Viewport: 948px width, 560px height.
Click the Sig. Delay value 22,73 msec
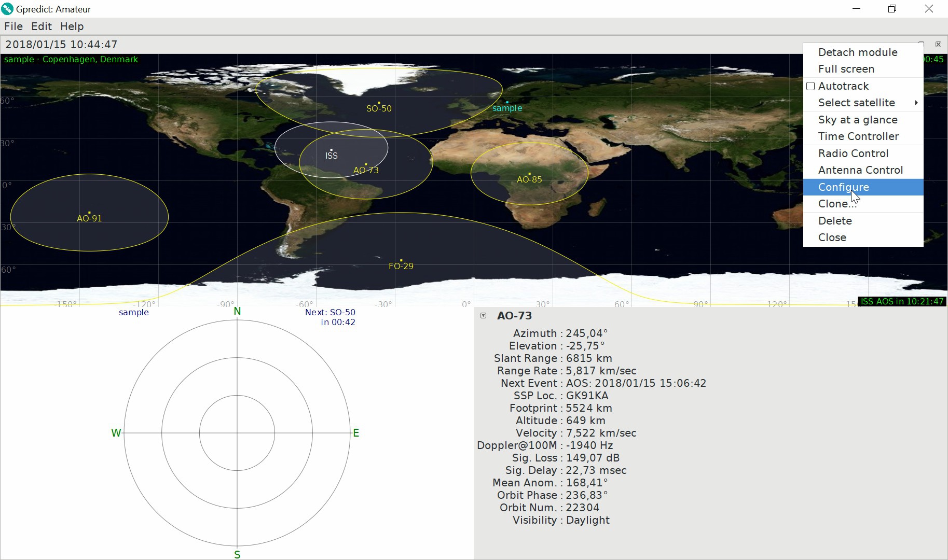596,470
